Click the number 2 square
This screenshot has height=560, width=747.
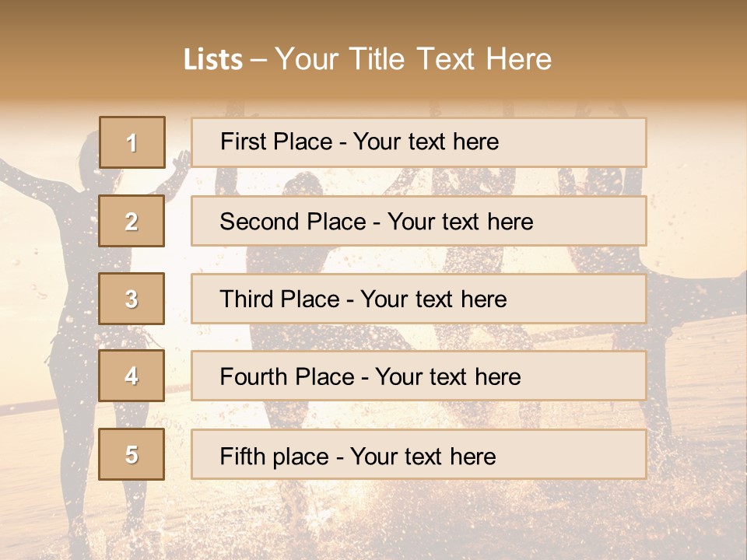(132, 221)
